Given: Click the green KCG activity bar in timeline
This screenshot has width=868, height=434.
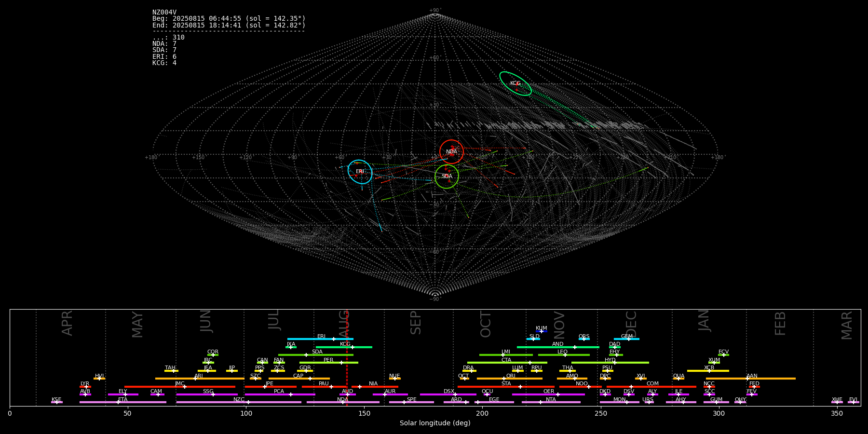Looking at the screenshot, I should click(x=344, y=347).
